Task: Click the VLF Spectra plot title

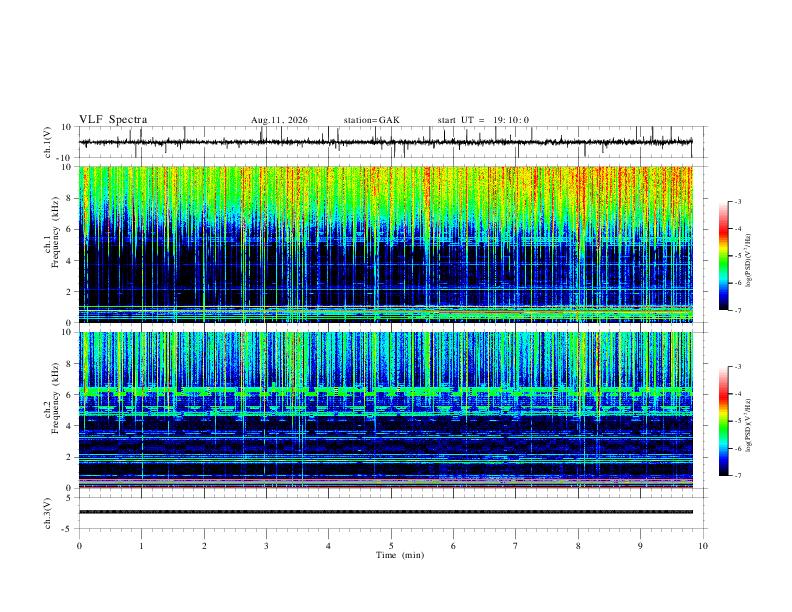Action: 113,120
